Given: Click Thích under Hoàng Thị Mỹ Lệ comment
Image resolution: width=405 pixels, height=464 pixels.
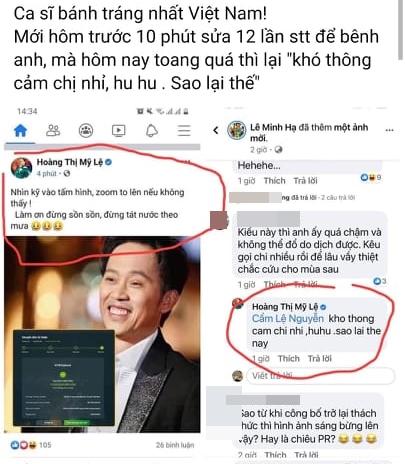Looking at the screenshot, I should [289, 359].
